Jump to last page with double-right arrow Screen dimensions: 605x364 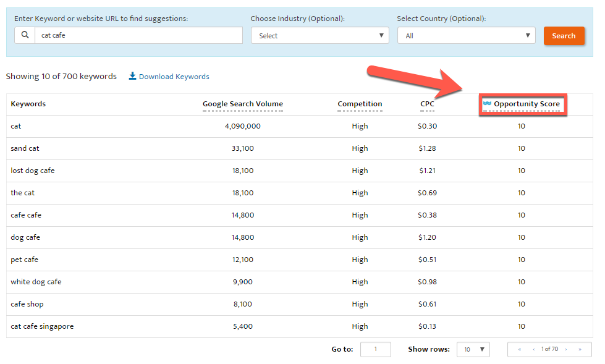[580, 350]
